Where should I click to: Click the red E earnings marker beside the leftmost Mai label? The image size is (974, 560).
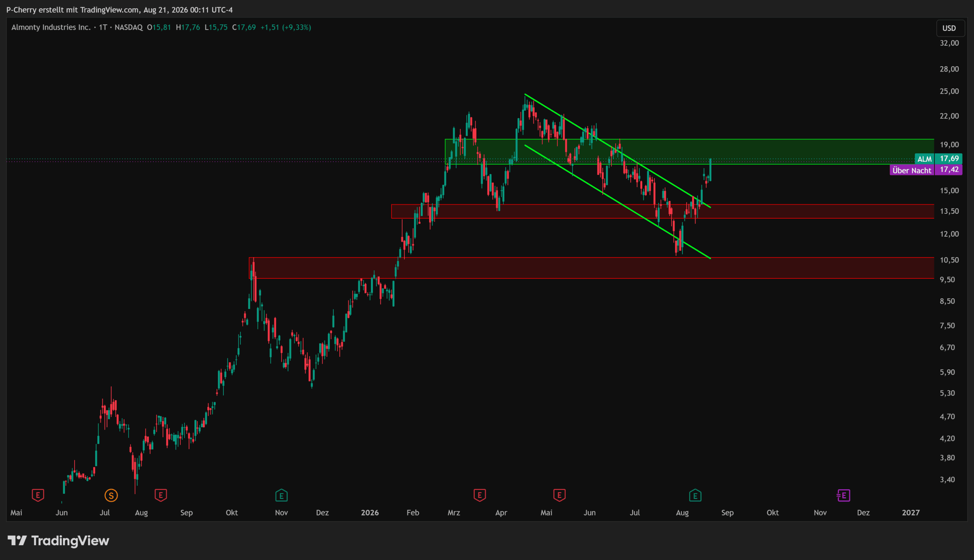tap(38, 495)
